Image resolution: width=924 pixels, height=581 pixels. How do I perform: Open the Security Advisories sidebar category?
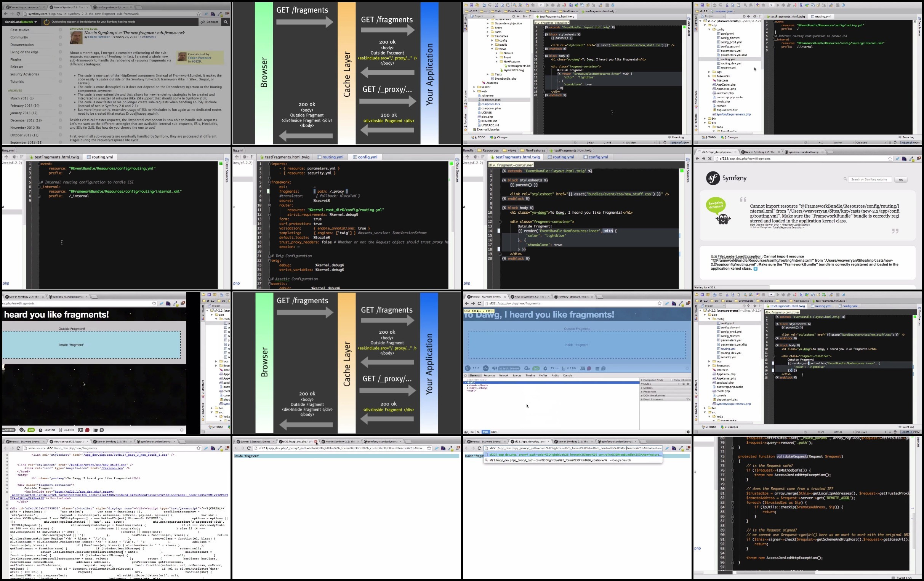24,74
